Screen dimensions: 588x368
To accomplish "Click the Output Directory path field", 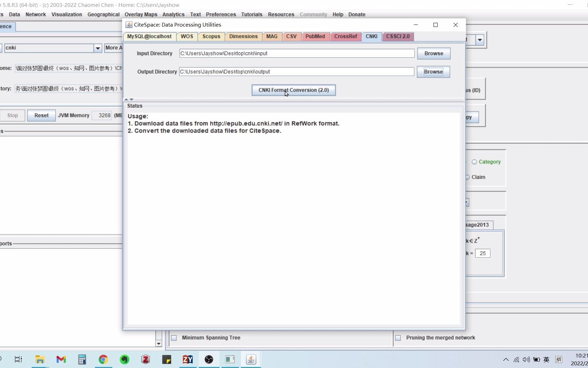I will [297, 72].
